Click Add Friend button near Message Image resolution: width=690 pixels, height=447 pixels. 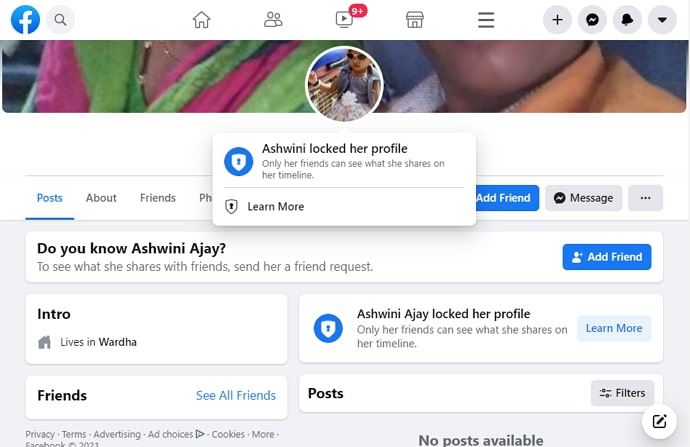[507, 198]
